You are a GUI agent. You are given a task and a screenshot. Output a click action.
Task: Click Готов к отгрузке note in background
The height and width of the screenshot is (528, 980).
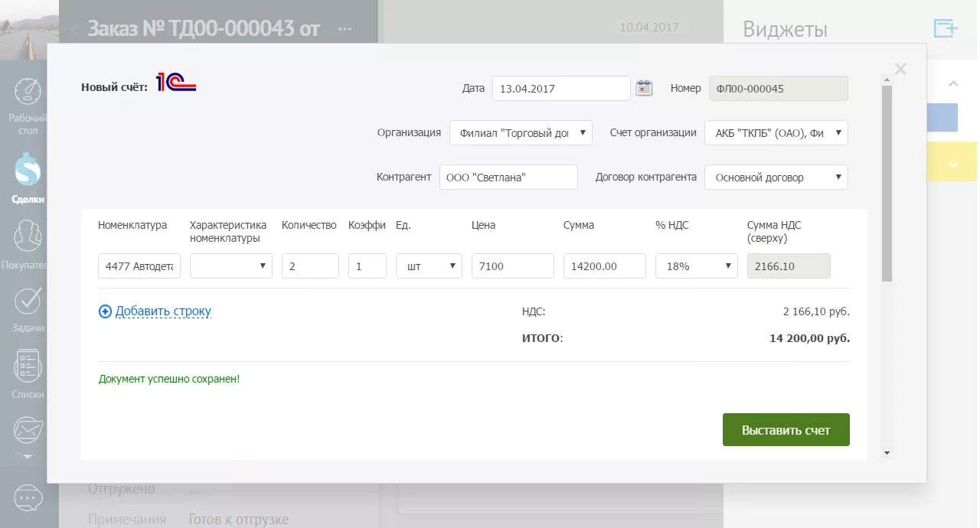(239, 520)
